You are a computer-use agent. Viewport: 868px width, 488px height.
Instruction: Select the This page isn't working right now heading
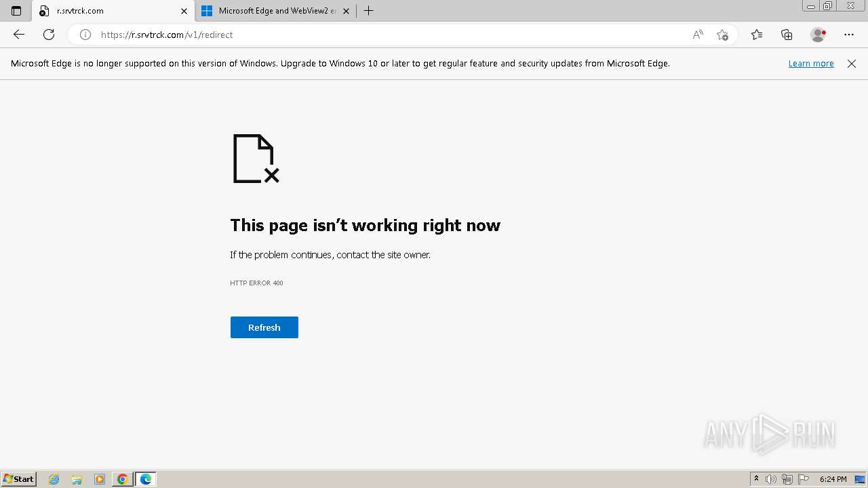(365, 226)
